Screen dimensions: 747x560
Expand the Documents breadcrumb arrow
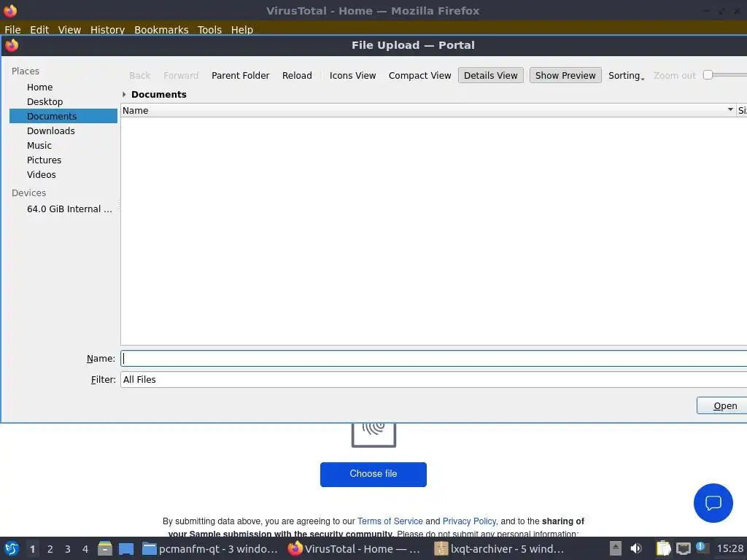click(124, 94)
